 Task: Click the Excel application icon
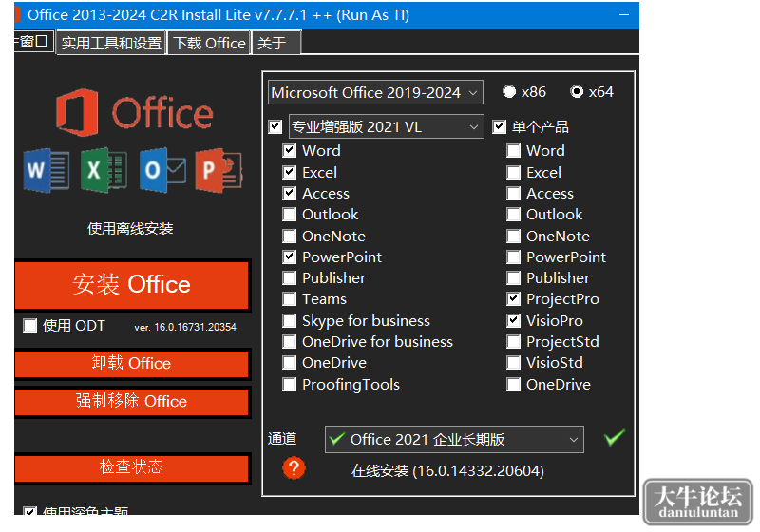pyautogui.click(x=104, y=171)
